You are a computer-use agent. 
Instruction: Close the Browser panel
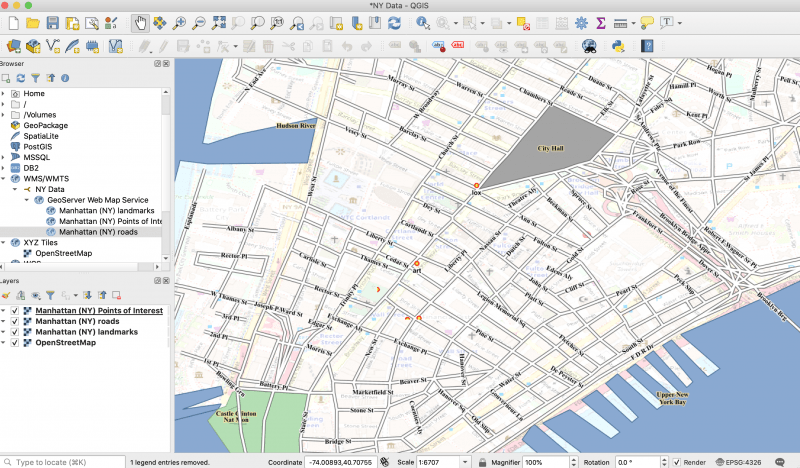[166, 63]
